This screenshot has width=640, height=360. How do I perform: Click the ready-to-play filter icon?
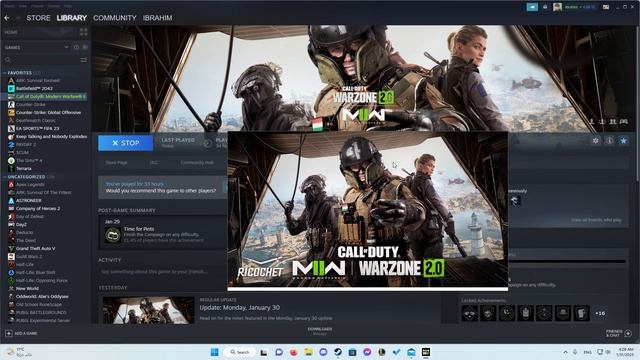click(x=85, y=47)
